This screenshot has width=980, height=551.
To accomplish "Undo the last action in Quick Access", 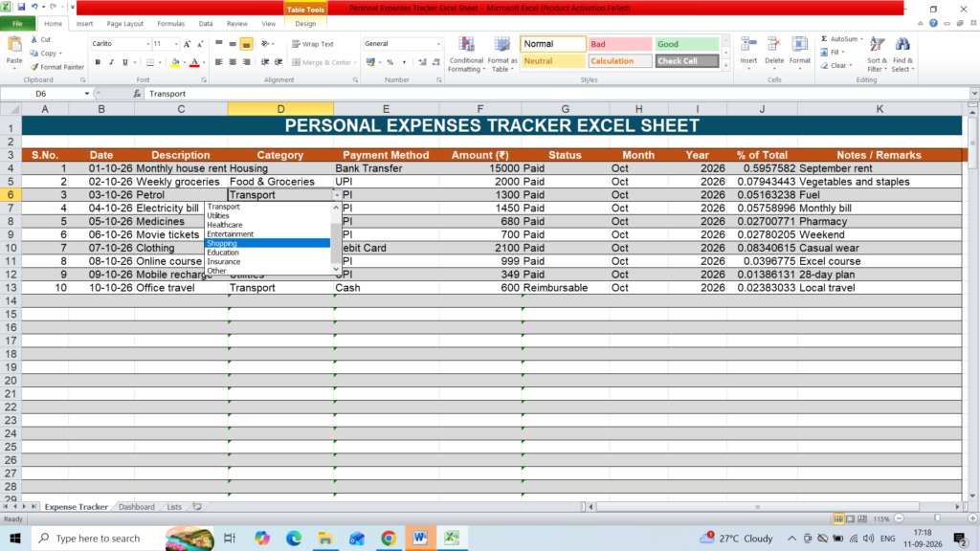I will 34,7.
